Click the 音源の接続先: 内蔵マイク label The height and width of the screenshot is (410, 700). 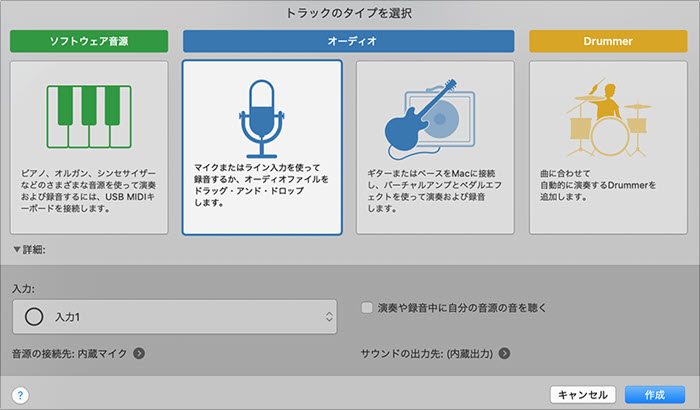70,353
